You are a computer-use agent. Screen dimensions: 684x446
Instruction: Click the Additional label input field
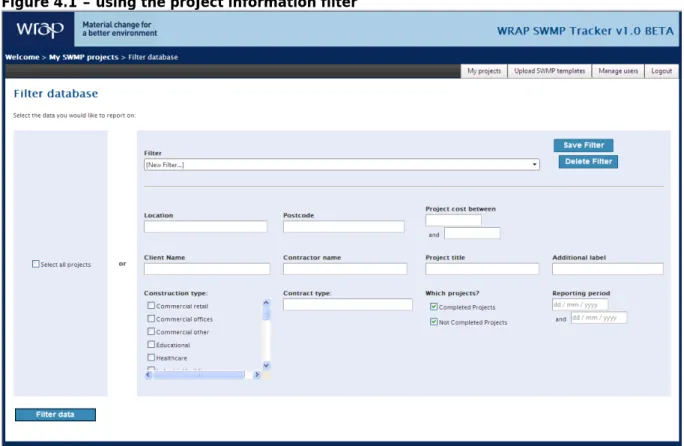pos(608,269)
